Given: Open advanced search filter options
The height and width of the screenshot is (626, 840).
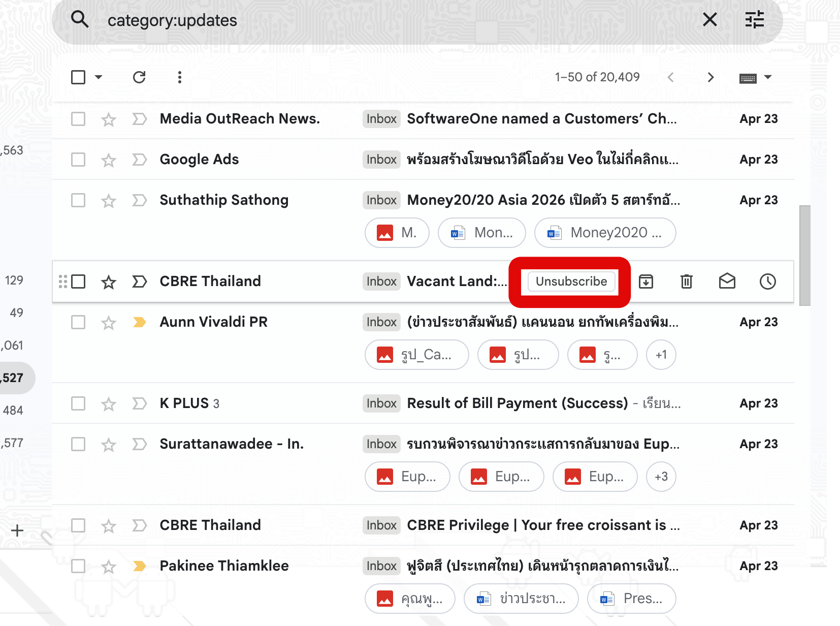Looking at the screenshot, I should (754, 20).
